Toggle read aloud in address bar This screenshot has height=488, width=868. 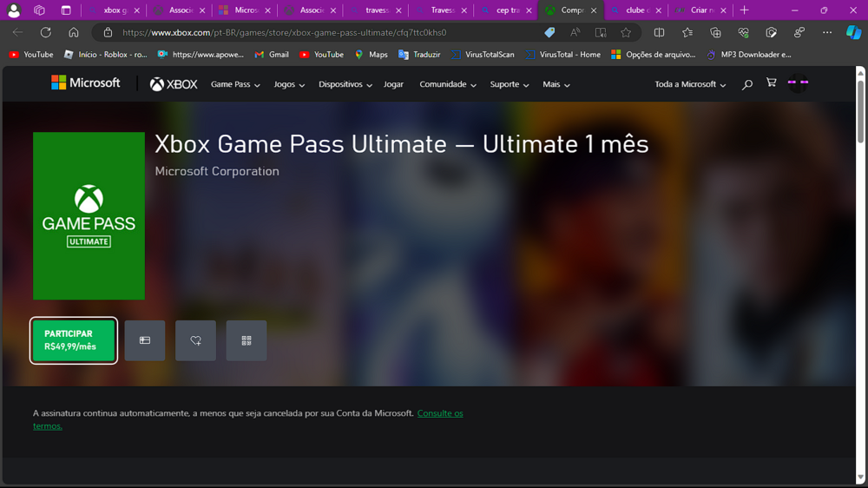(575, 32)
